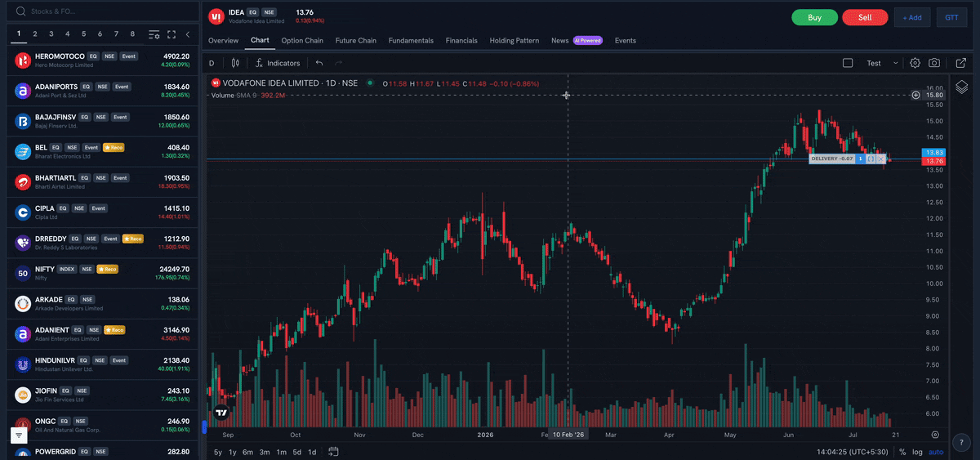Open the candlestick chart style selector
Viewport: 980px width, 460px height.
click(x=235, y=63)
